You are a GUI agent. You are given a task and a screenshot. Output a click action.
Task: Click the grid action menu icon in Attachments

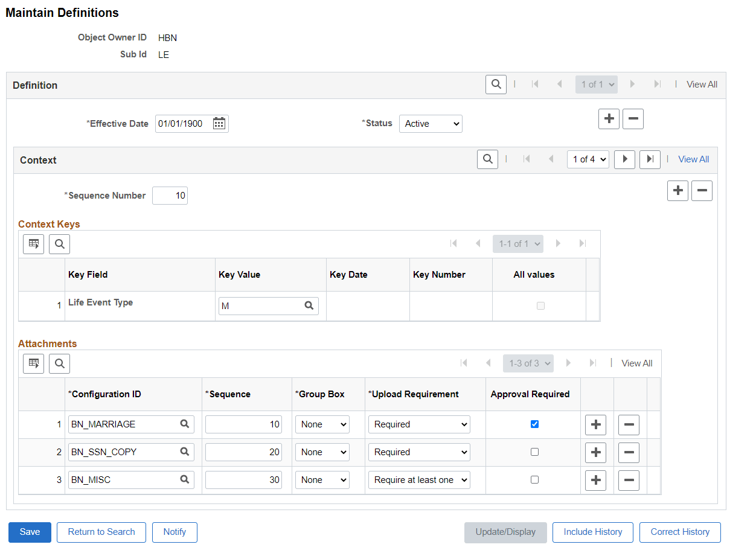pos(33,363)
